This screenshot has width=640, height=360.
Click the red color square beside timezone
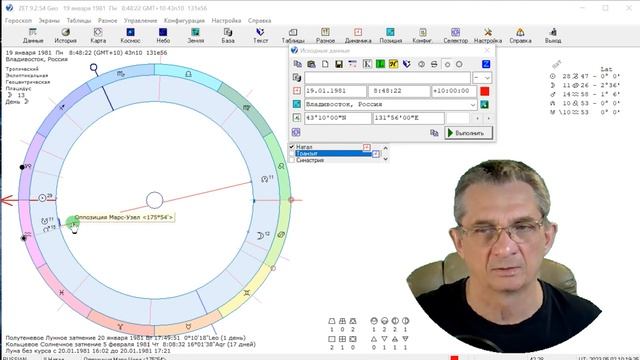(x=484, y=91)
